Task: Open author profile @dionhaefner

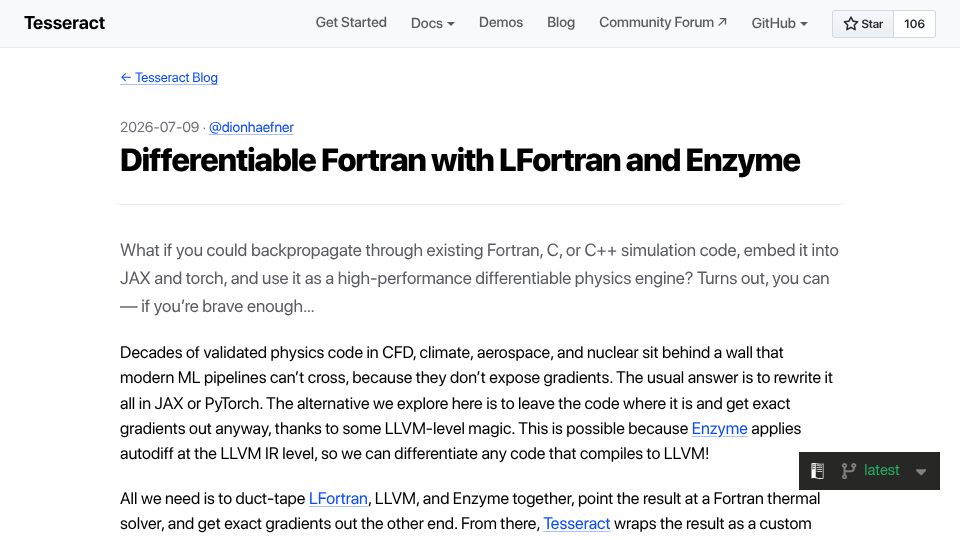Action: coord(251,127)
